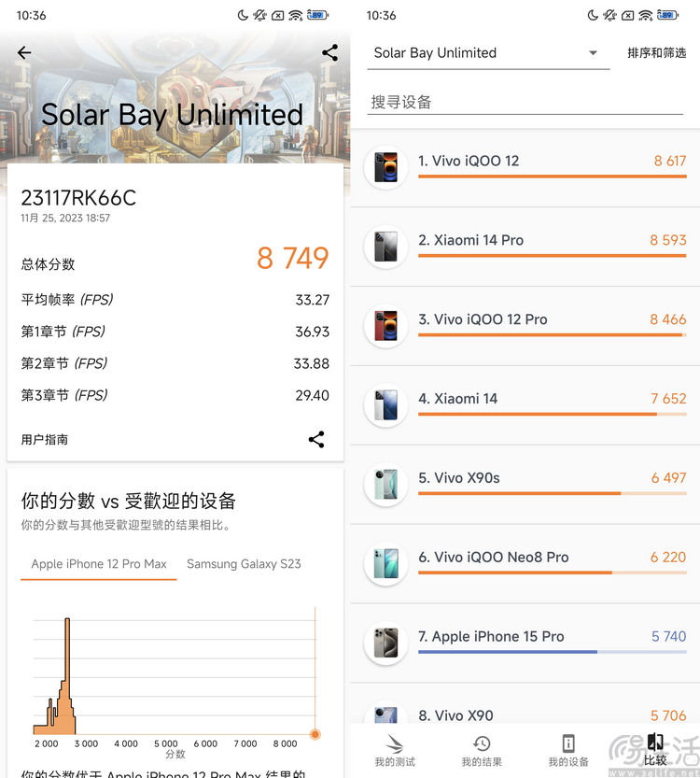Tap the Xiaomi 14 Pro phone thumbnail
700x778 pixels.
385,247
